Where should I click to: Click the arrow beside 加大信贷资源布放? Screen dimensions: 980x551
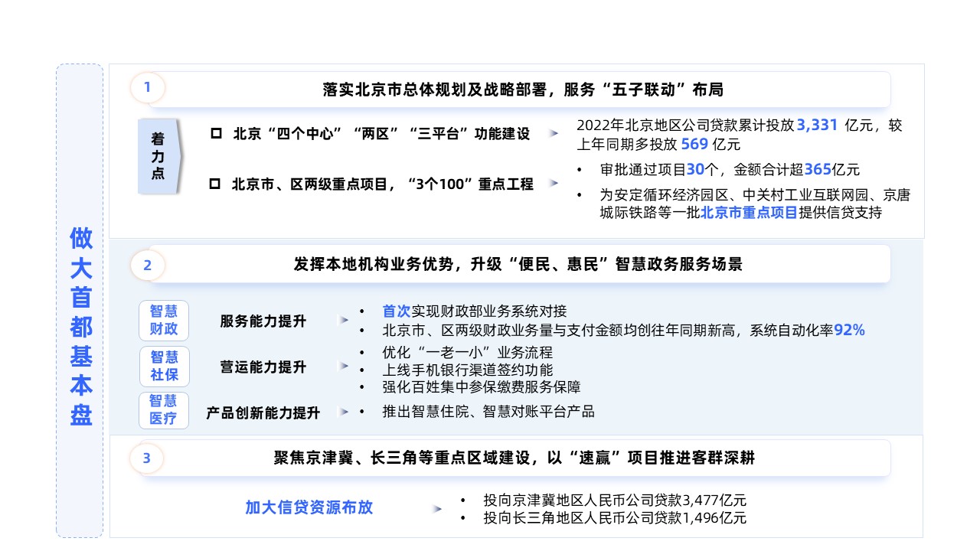click(x=438, y=507)
